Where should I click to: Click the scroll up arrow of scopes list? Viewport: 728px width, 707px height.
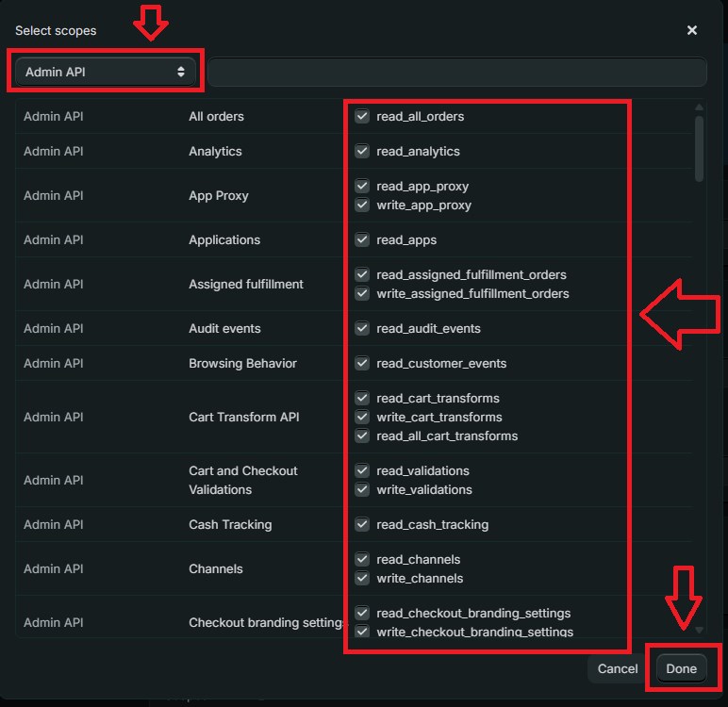click(699, 107)
